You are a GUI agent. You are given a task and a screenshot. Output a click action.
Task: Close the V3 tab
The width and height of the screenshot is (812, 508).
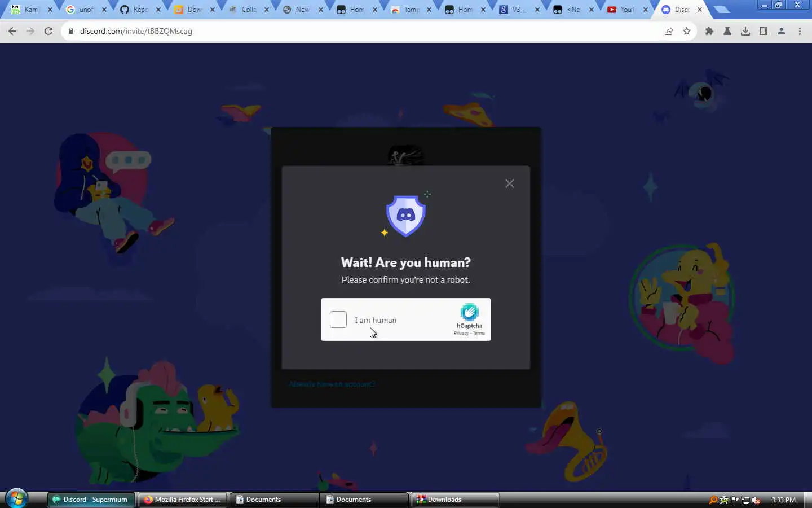point(537,10)
